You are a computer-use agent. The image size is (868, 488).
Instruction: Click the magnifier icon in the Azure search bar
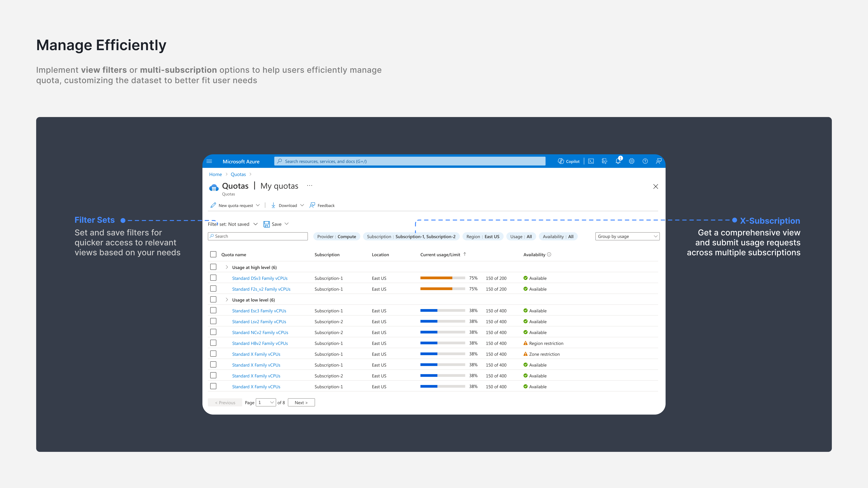coord(279,161)
